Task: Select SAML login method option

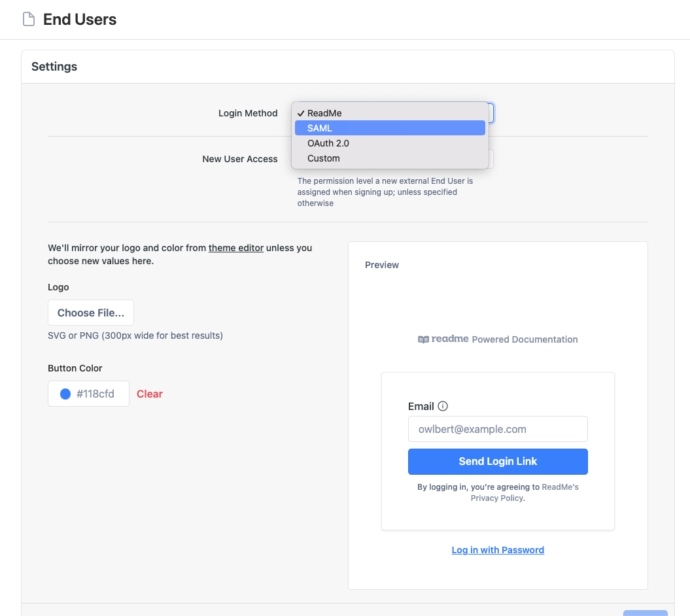Action: pos(390,128)
